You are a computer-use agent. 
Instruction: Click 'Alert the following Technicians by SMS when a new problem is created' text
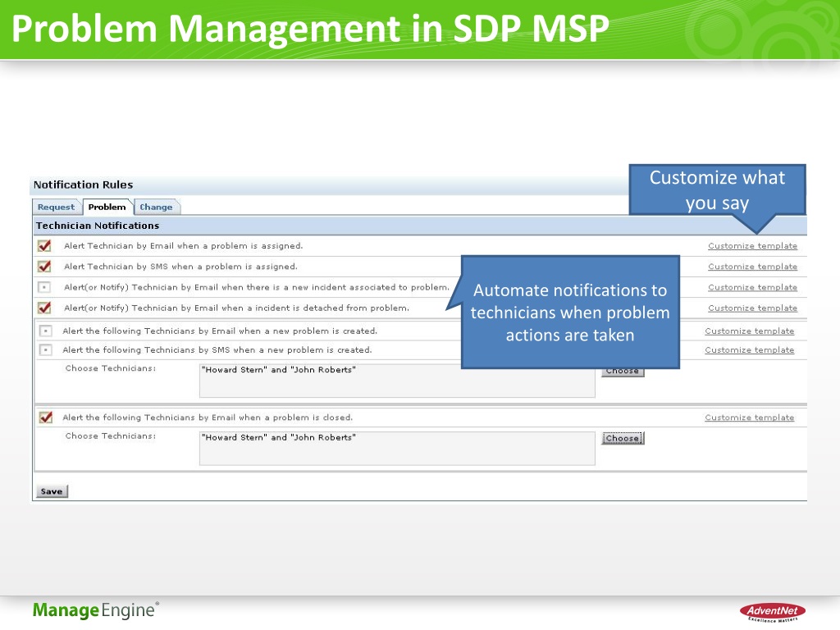coord(217,349)
